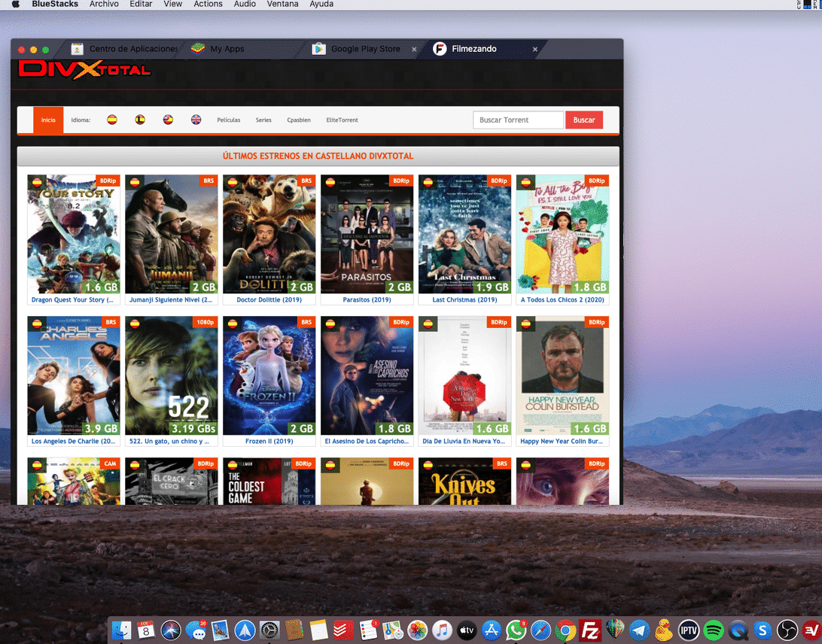Click the CAM badge on the Joker poster
This screenshot has height=644, width=822.
pos(110,463)
